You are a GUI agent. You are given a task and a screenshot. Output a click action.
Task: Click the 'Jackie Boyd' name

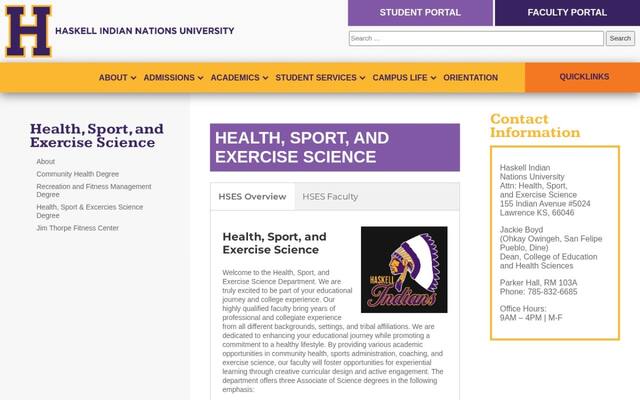click(521, 230)
